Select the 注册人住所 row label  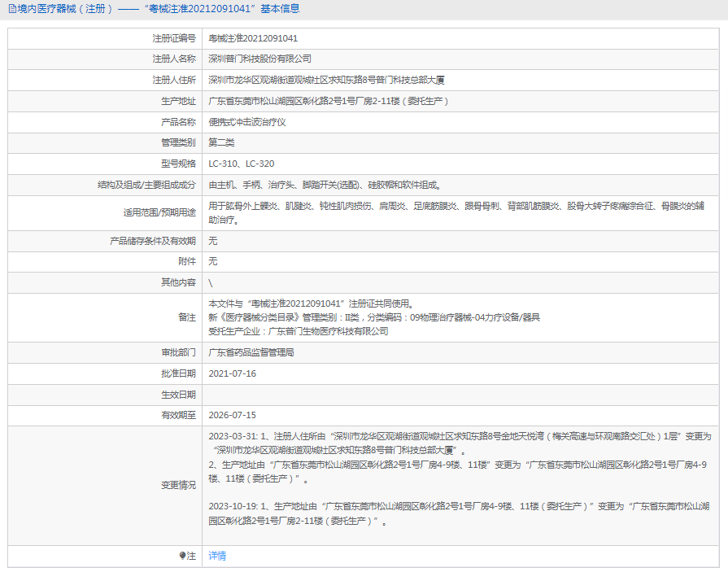[x=174, y=80]
